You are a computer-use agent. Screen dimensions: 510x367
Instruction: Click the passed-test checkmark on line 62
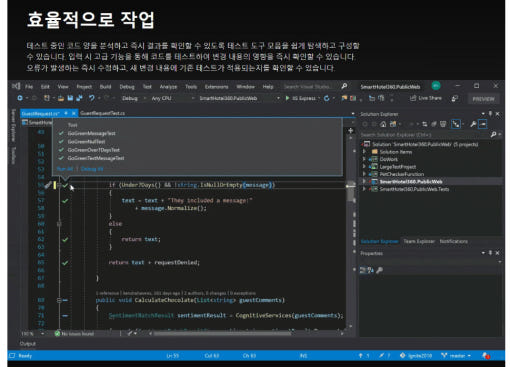(65, 240)
